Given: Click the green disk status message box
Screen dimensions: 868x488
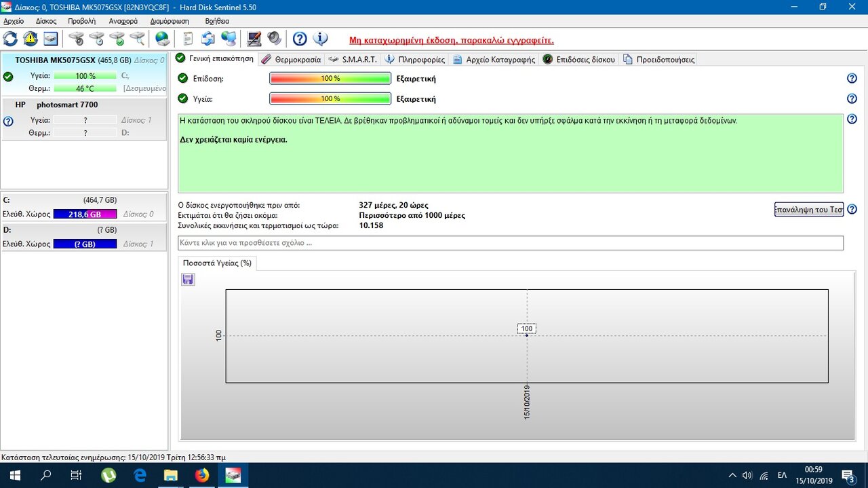Looking at the screenshot, I should click(x=511, y=153).
